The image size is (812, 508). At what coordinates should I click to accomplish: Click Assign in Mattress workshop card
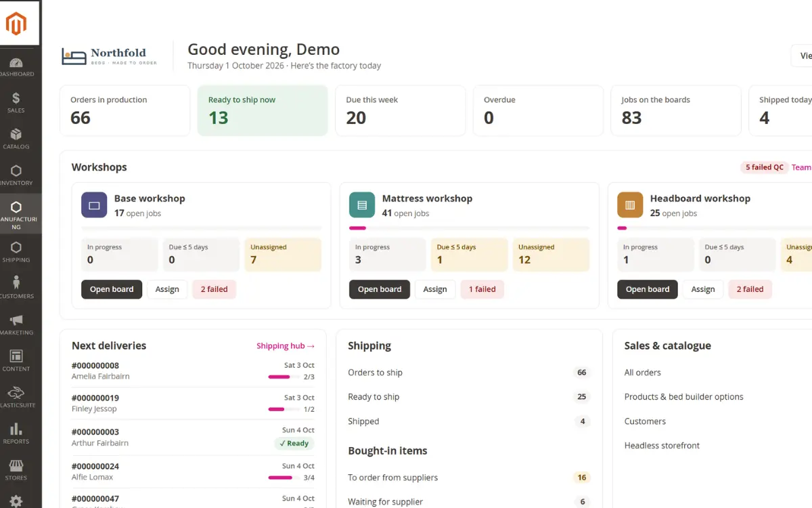(x=435, y=289)
